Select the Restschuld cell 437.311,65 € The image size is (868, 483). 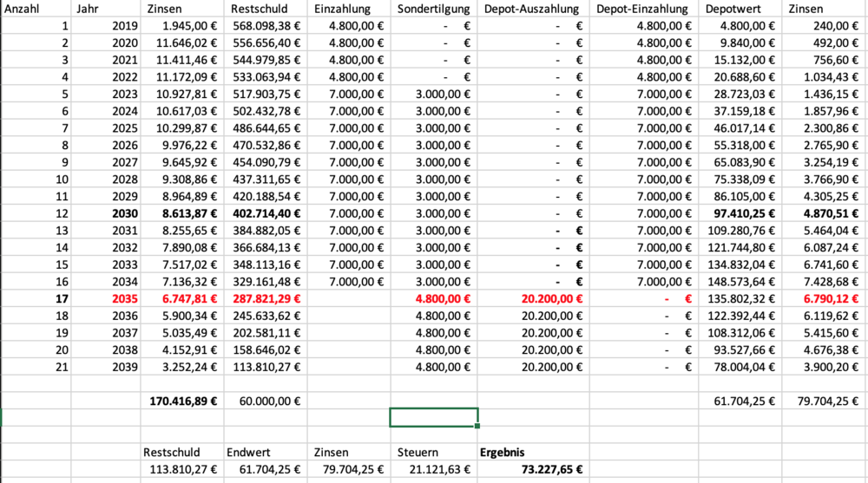(x=266, y=179)
